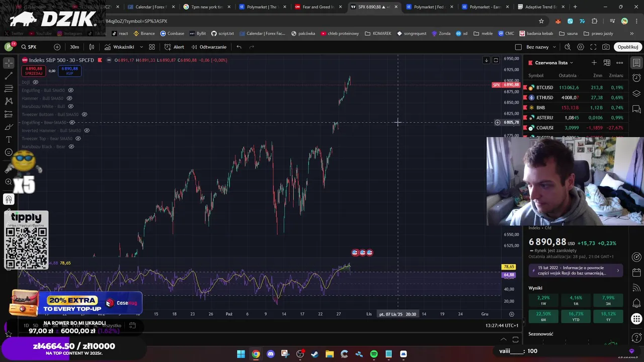
Task: Select the brush drawing tool
Action: click(x=9, y=127)
